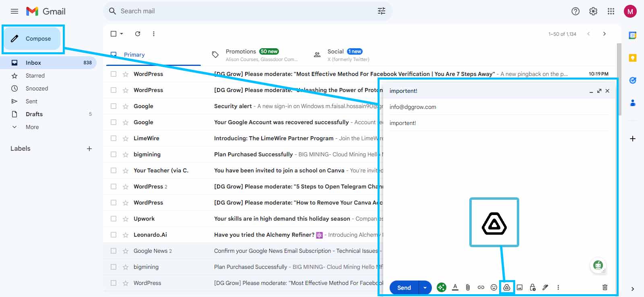Open the Sent folder
Viewport: 644px width, 297px height.
click(x=48, y=101)
